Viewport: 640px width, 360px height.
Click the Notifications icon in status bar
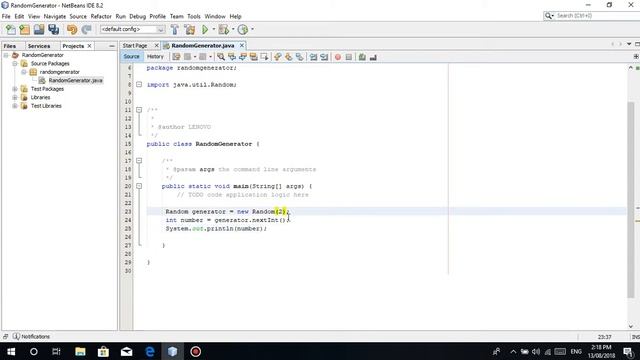[16, 336]
